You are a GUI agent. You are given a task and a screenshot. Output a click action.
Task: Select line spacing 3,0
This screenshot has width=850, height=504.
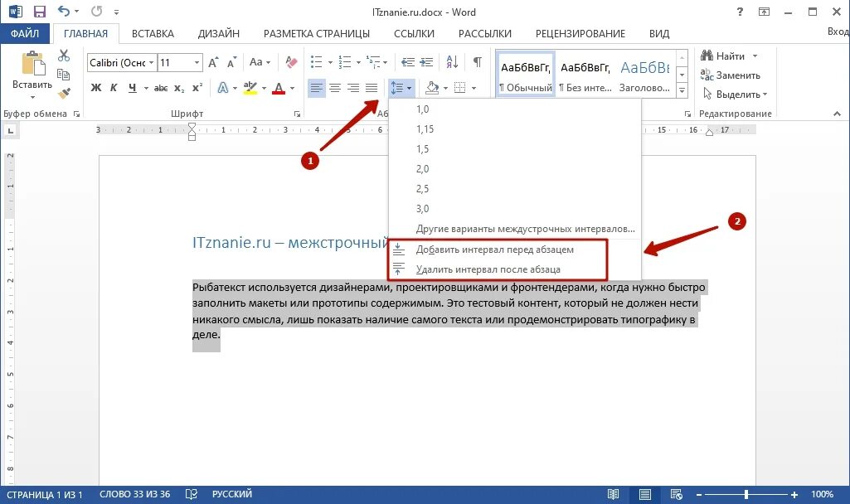click(515, 209)
